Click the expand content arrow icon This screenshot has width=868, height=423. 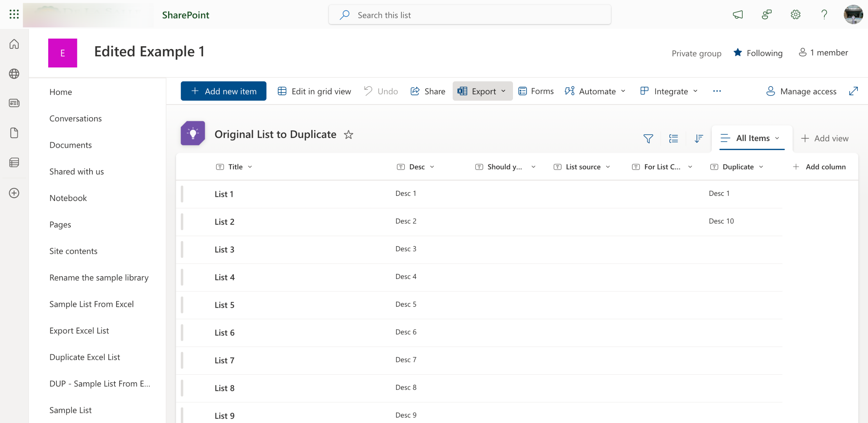coord(853,91)
